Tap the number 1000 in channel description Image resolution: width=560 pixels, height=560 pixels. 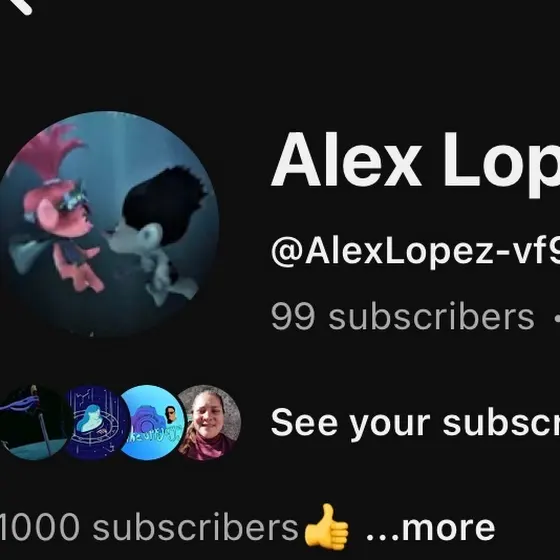tap(39, 527)
